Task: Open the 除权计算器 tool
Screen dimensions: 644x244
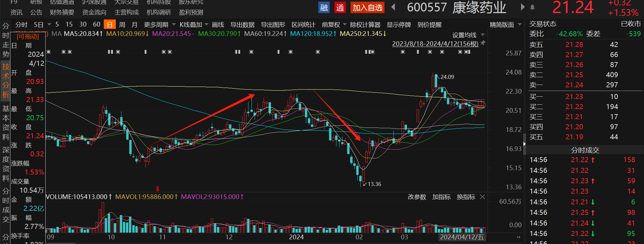Action: tap(365, 25)
